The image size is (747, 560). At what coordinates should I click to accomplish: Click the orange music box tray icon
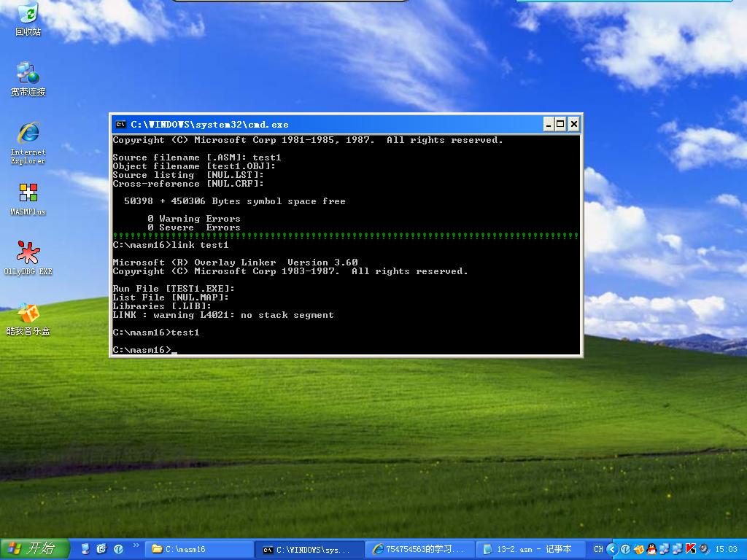pos(639,549)
